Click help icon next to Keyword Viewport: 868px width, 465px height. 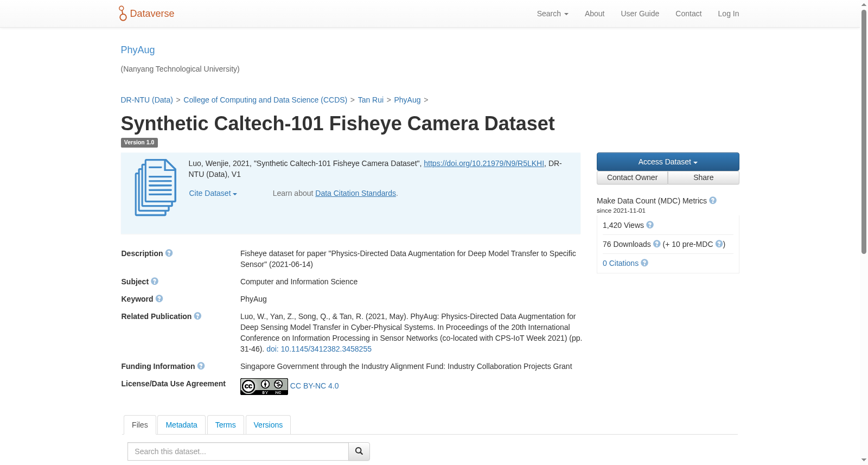159,299
